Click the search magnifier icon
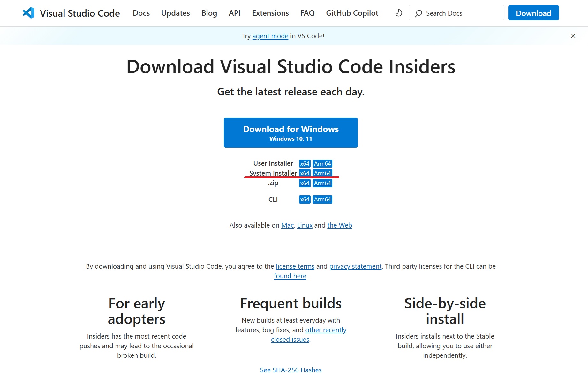Image resolution: width=588 pixels, height=381 pixels. 418,13
